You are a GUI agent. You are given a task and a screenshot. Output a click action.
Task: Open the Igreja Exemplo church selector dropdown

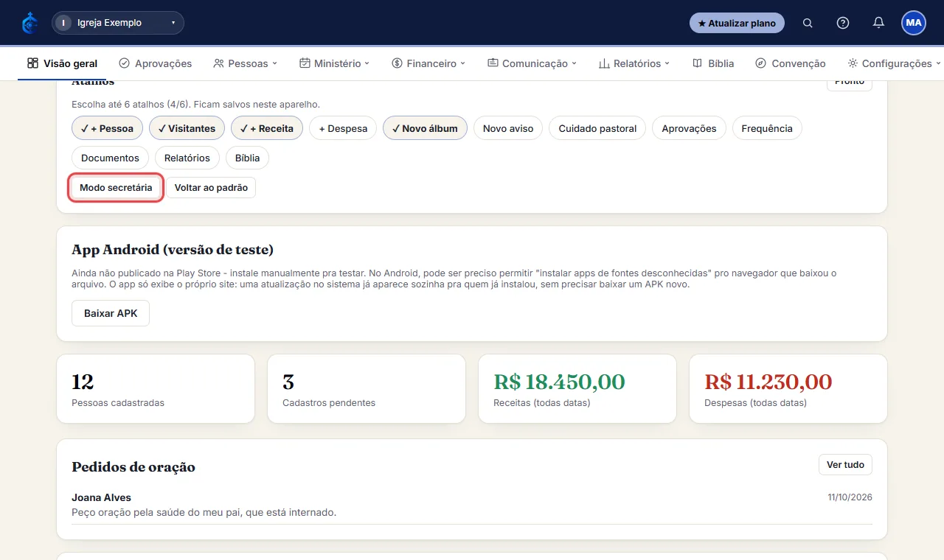tap(118, 23)
